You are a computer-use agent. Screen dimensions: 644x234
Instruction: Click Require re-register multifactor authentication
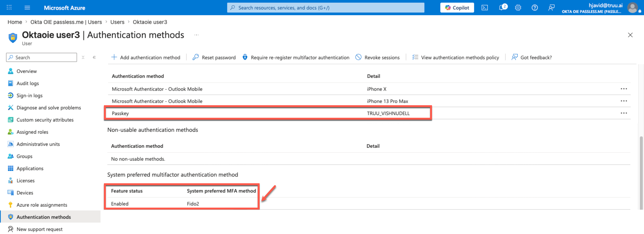[296, 57]
